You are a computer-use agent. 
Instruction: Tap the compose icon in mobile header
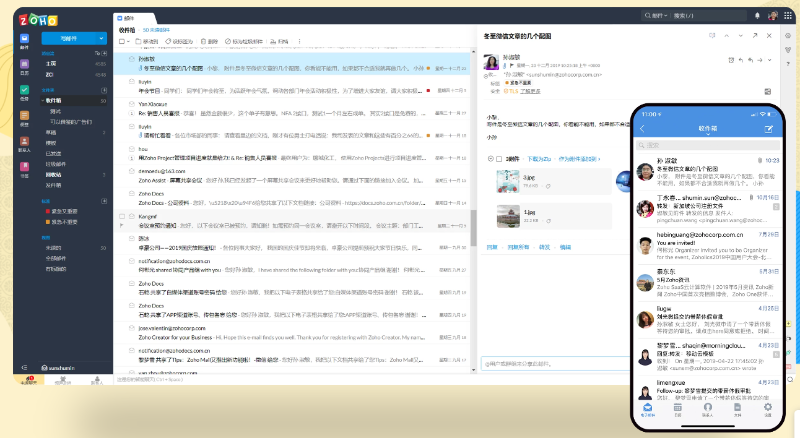[768, 129]
